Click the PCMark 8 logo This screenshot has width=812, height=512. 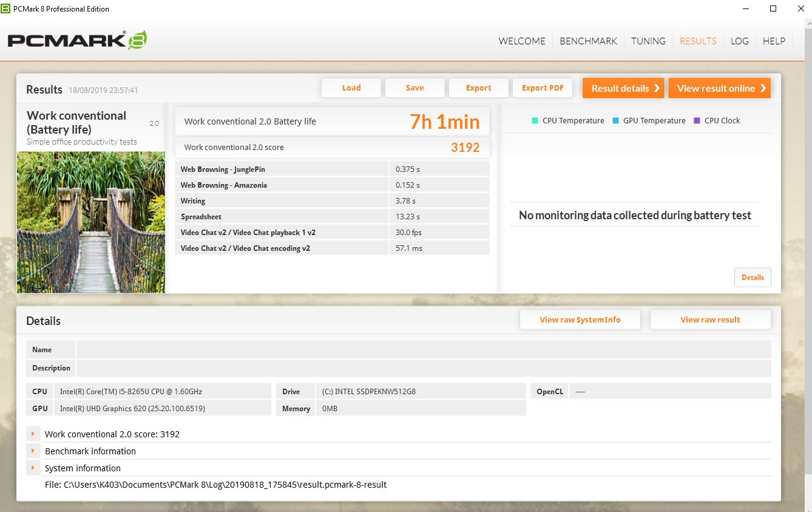[77, 41]
